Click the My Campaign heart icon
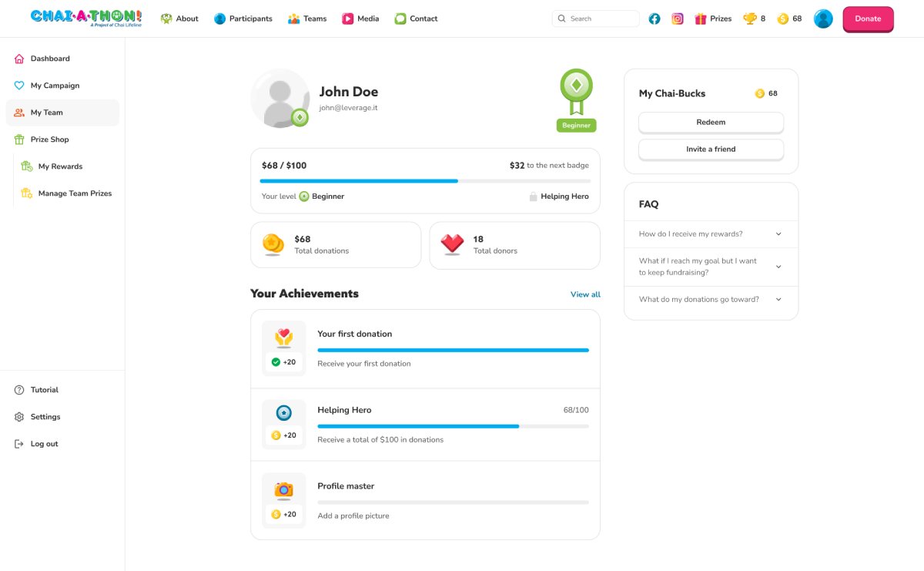Screen dimensions: 924x571 (19, 86)
